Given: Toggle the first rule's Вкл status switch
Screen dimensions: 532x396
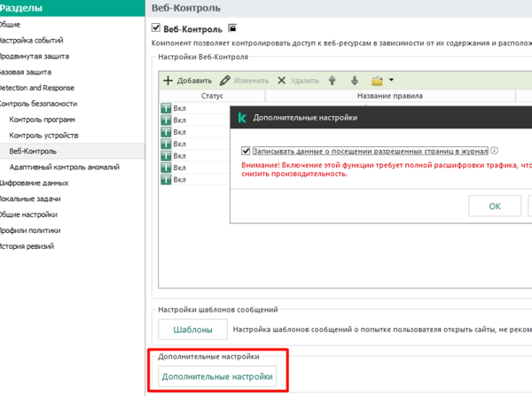Looking at the screenshot, I should [x=165, y=109].
